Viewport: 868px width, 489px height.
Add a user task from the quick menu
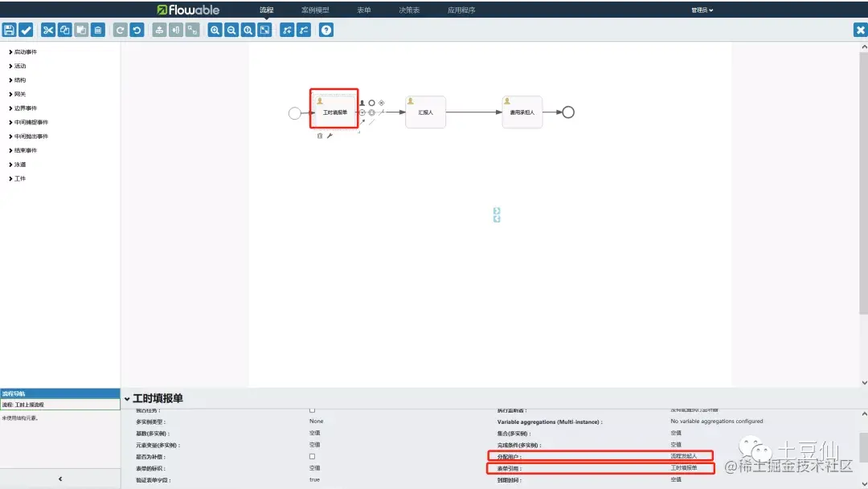click(362, 103)
